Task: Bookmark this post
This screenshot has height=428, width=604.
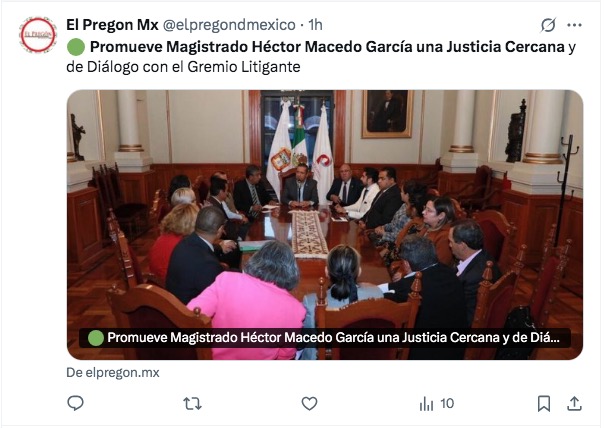Action: [544, 404]
